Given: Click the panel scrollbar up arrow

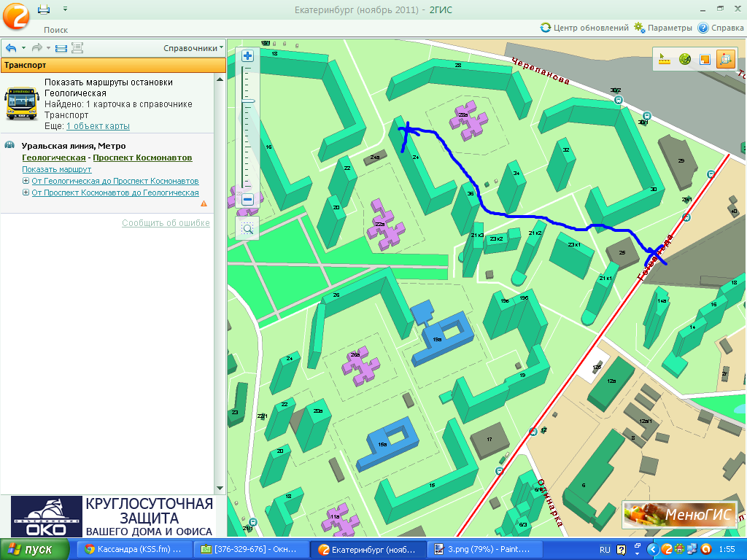Looking at the screenshot, I should (x=220, y=79).
